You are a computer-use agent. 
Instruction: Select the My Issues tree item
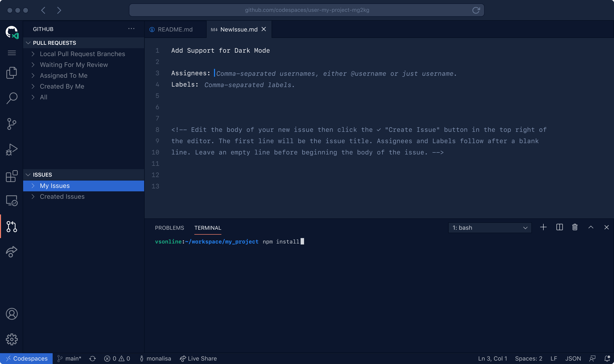click(55, 186)
